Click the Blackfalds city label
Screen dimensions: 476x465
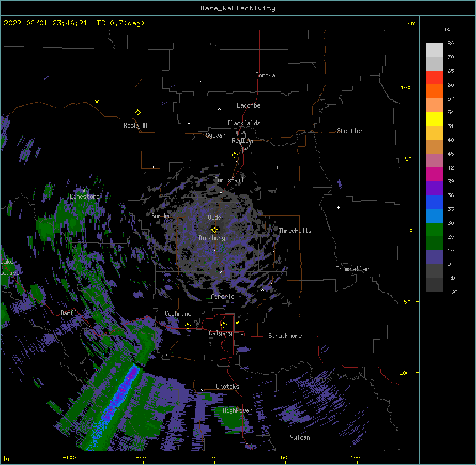coord(244,123)
